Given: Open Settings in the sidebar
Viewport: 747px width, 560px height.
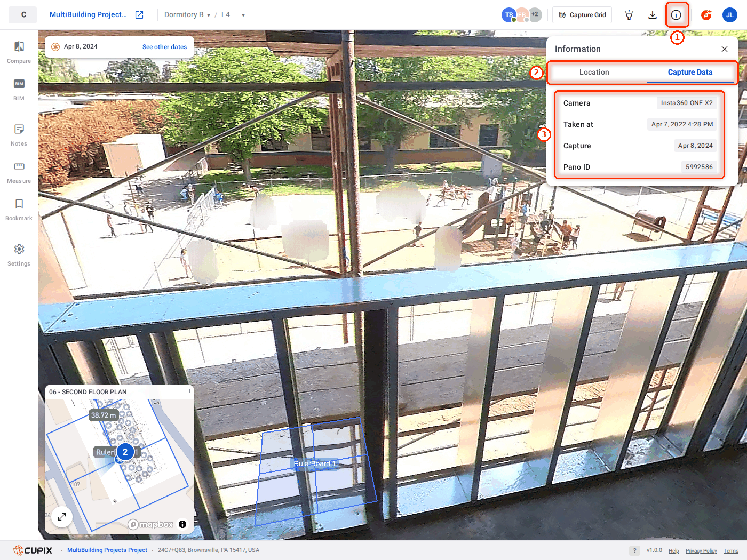Looking at the screenshot, I should click(19, 255).
